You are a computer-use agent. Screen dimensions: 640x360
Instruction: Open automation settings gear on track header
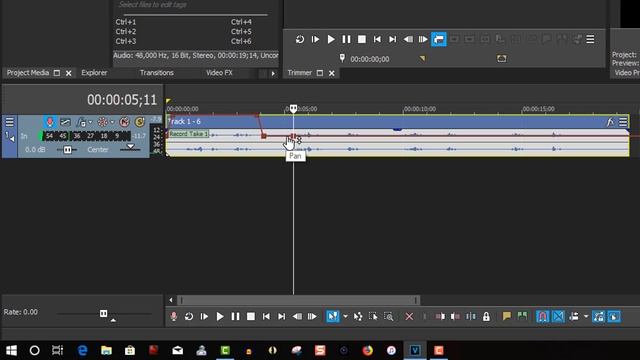coord(102,122)
